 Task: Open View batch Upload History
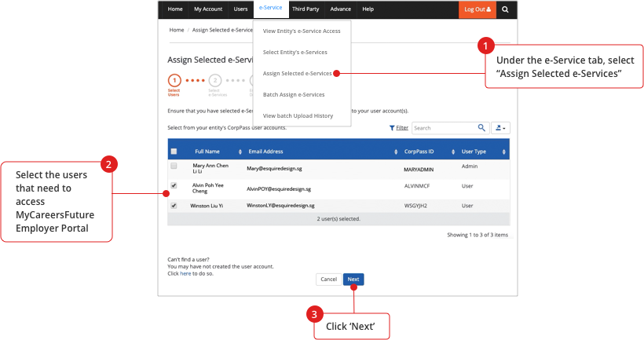(298, 115)
